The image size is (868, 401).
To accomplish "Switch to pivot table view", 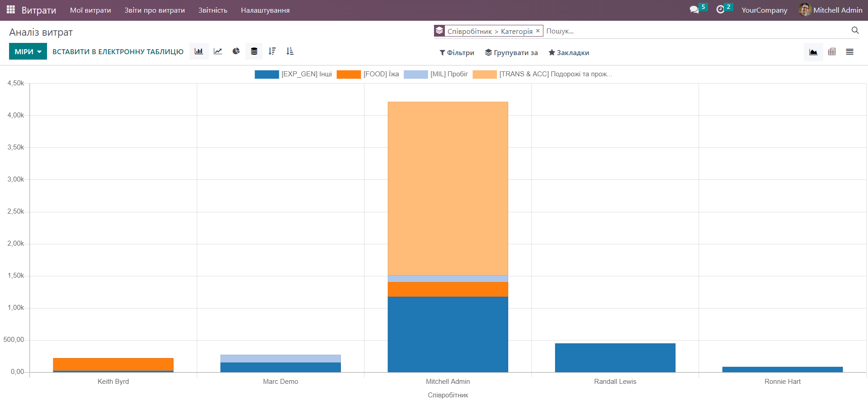I will point(832,52).
